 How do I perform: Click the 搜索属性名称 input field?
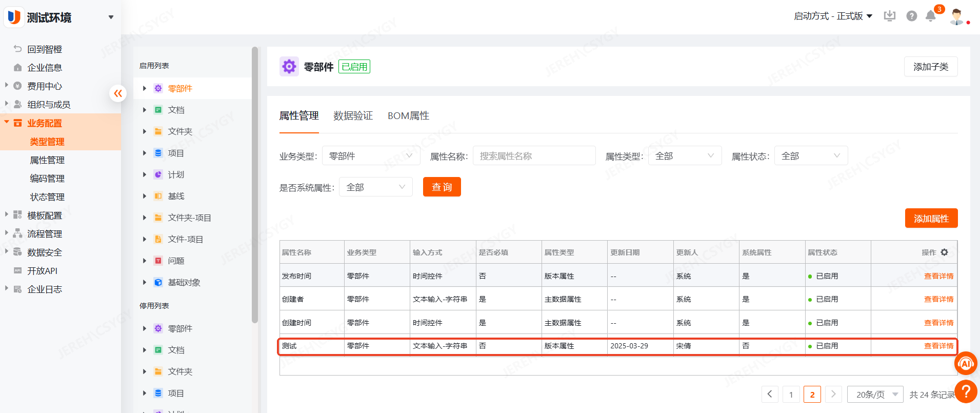534,156
